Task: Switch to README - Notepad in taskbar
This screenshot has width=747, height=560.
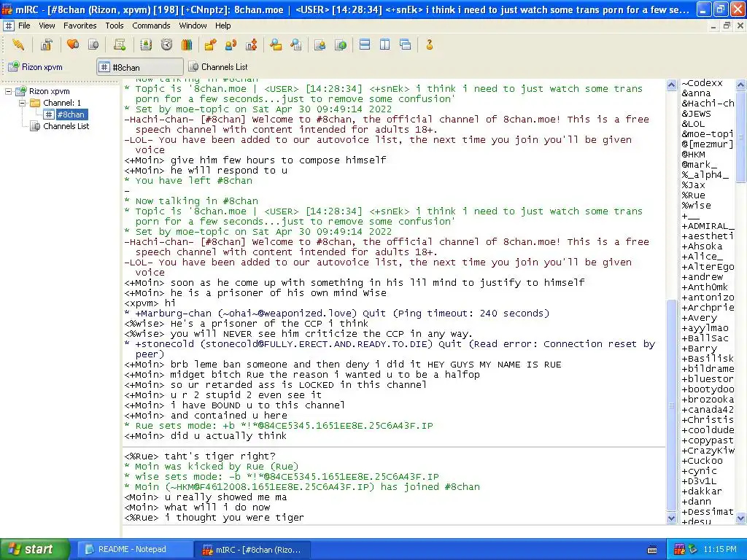Action: (x=134, y=550)
